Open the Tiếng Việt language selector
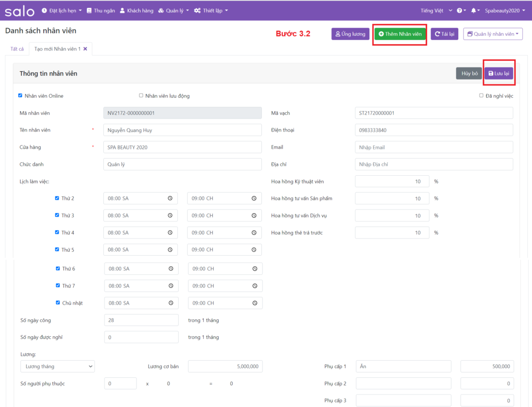Image resolution: width=532 pixels, height=407 pixels. [436, 10]
